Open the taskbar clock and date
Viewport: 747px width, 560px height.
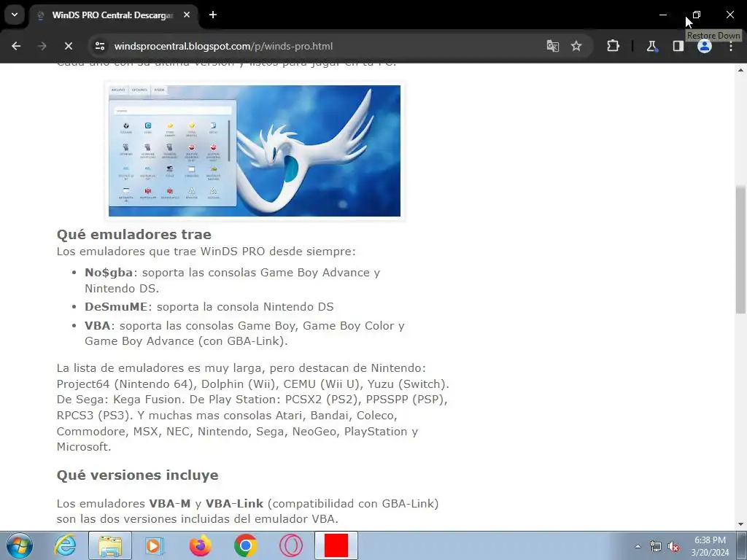point(710,546)
